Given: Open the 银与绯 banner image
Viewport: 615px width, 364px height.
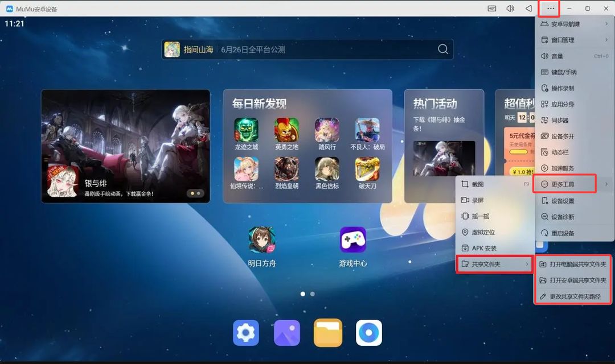Looking at the screenshot, I should pos(125,146).
